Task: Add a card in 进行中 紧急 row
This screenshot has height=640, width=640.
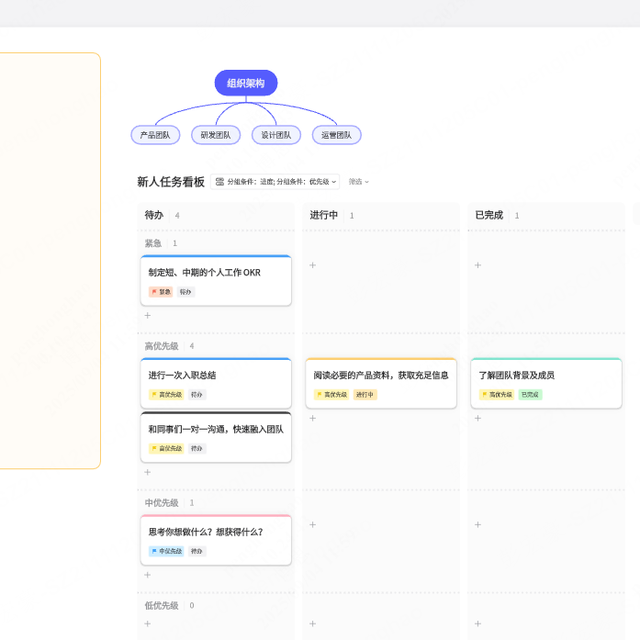Action: [312, 265]
